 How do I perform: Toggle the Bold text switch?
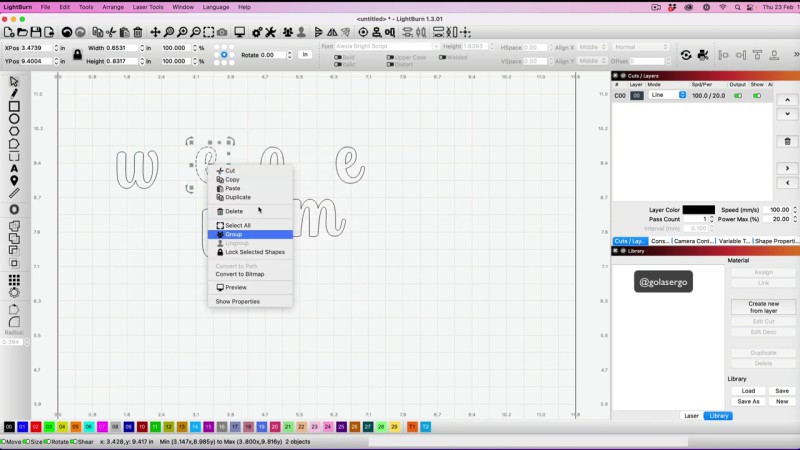336,57
